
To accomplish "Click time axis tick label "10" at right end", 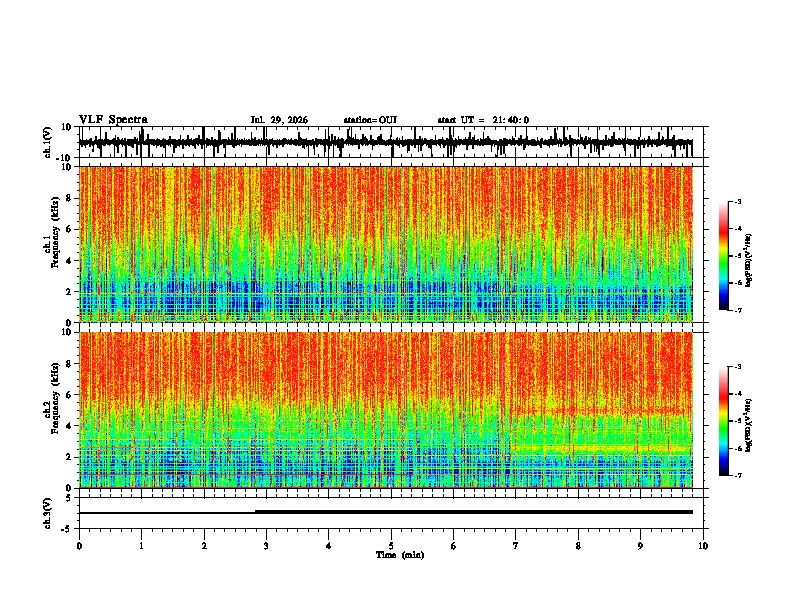I will point(703,546).
